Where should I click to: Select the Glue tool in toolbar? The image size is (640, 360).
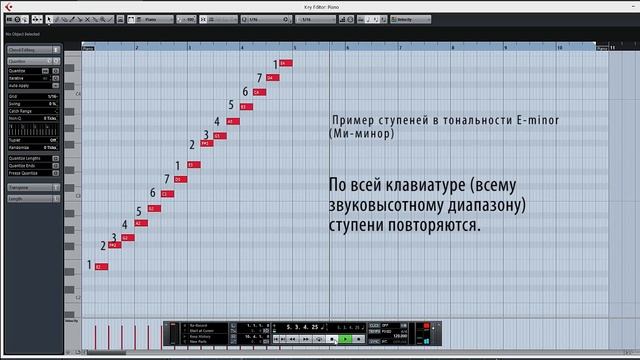(95, 19)
